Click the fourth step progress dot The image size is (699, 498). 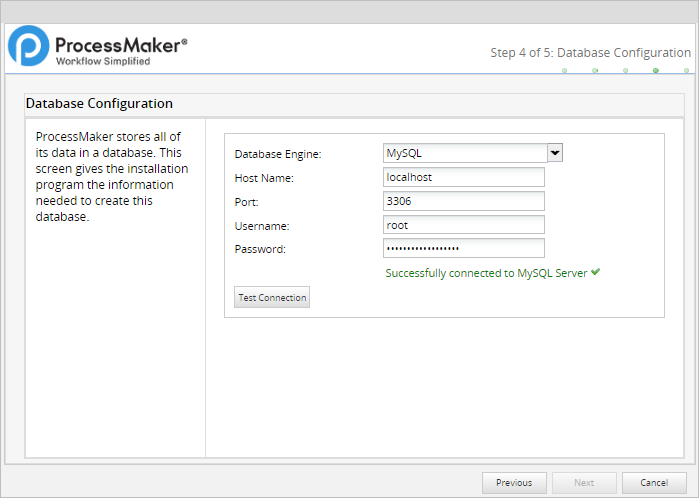tap(656, 71)
